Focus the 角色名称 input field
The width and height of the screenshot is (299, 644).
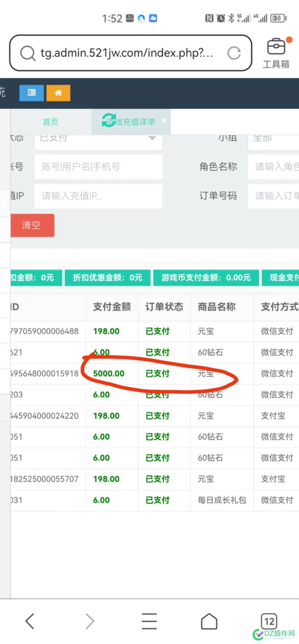(x=273, y=167)
